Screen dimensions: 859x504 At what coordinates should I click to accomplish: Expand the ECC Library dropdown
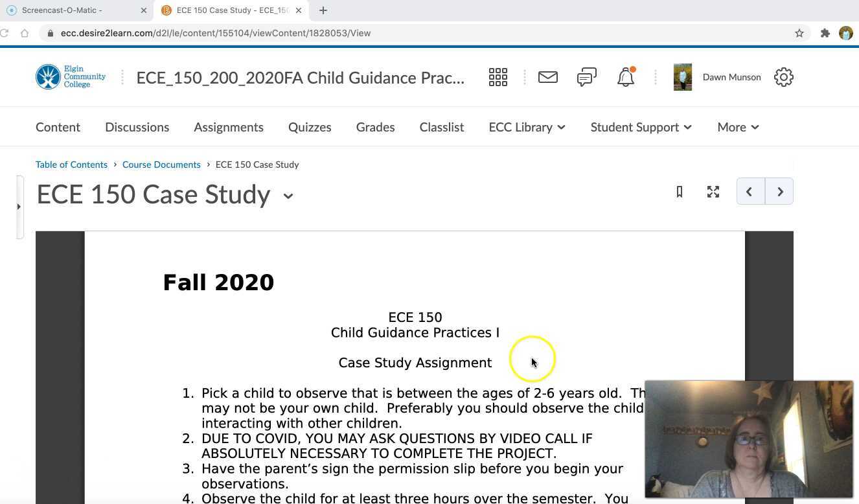pyautogui.click(x=527, y=127)
